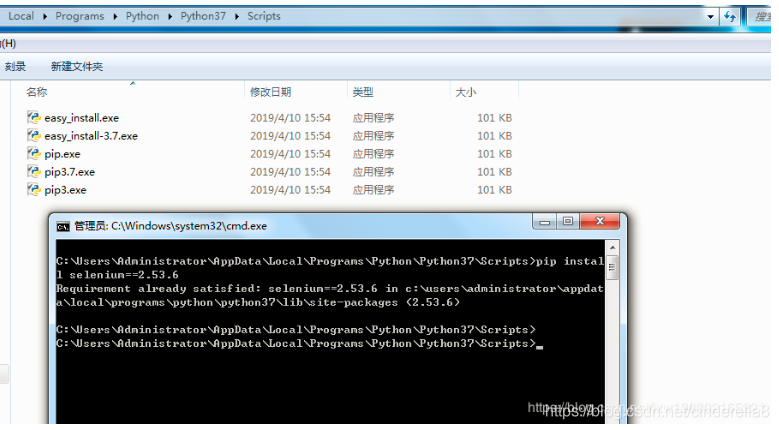The width and height of the screenshot is (779, 430).
Task: Expand the arrow after Python37 in breadcrumb
Action: pyautogui.click(x=236, y=16)
